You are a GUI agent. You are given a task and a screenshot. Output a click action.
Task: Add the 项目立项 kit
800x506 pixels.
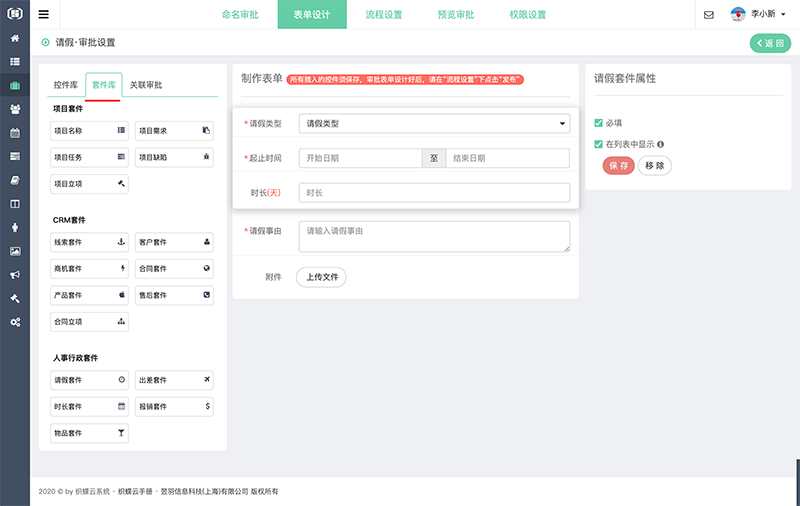[x=89, y=184]
